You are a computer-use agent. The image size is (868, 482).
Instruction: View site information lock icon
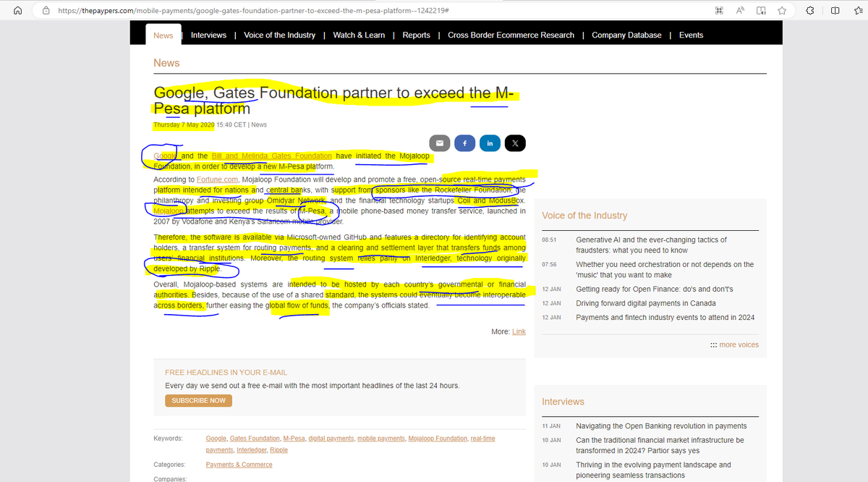(x=46, y=11)
